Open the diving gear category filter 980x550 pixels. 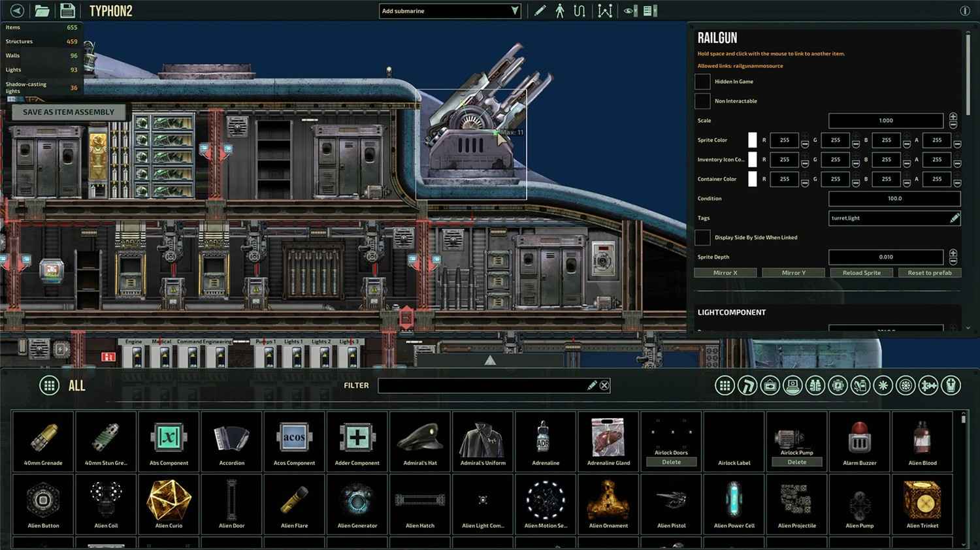point(816,385)
